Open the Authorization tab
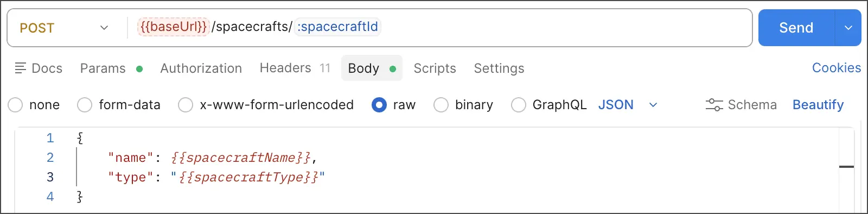 (x=201, y=68)
